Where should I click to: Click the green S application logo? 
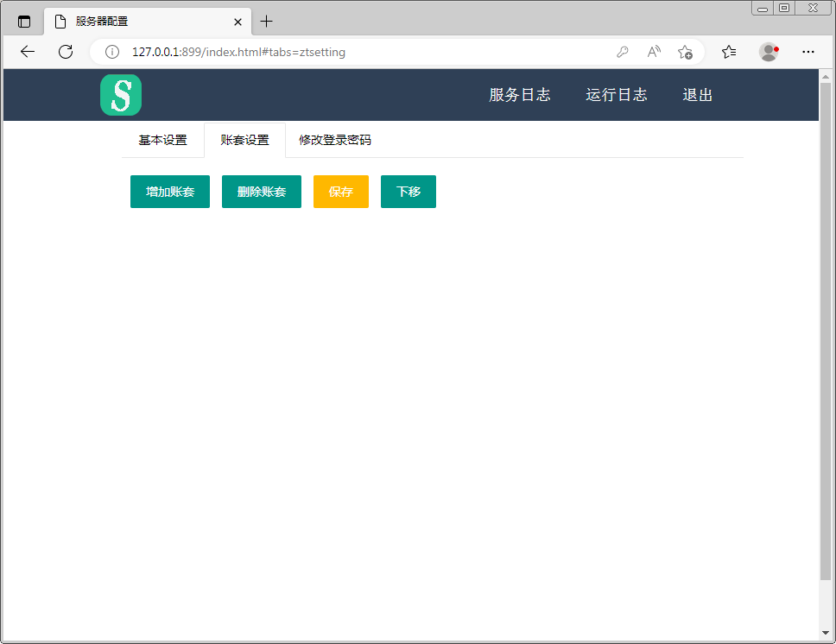pos(121,95)
